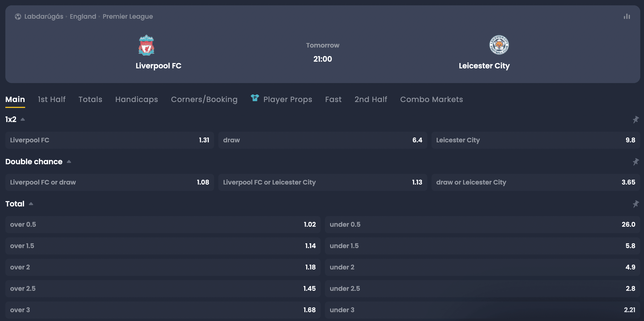This screenshot has width=644, height=321.
Task: Bet on Liverpool FC win at 1.31
Action: 110,140
